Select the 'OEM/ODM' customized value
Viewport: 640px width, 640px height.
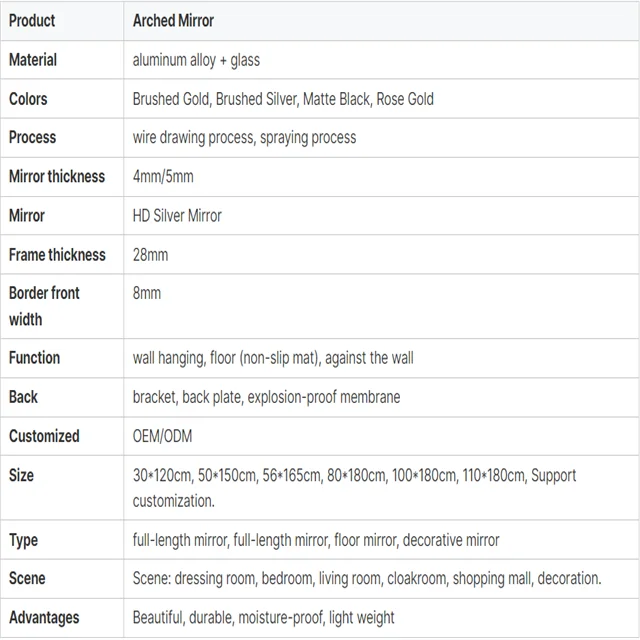161,436
